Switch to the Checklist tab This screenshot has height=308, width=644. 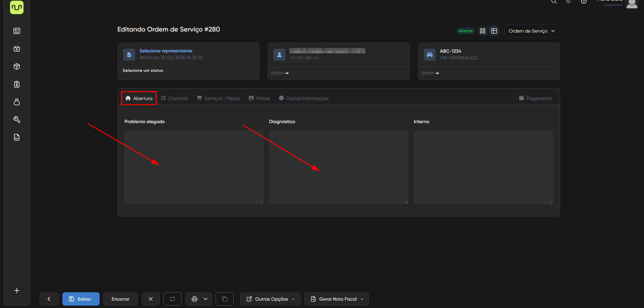pos(174,98)
